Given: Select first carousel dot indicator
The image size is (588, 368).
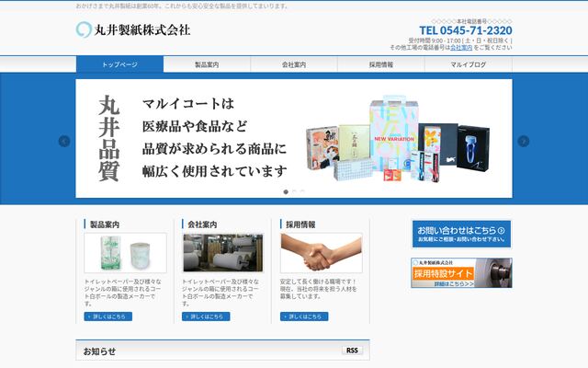Looking at the screenshot, I should pos(286,192).
